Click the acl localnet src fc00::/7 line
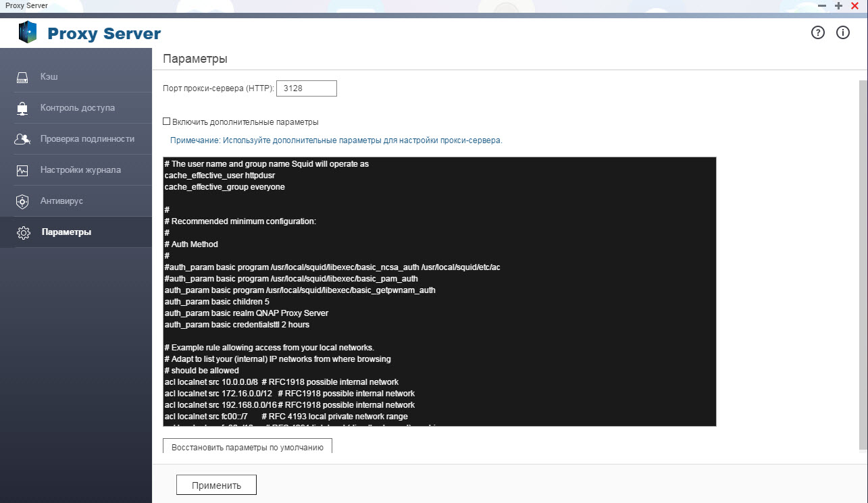The height and width of the screenshot is (503, 868). pos(286,417)
